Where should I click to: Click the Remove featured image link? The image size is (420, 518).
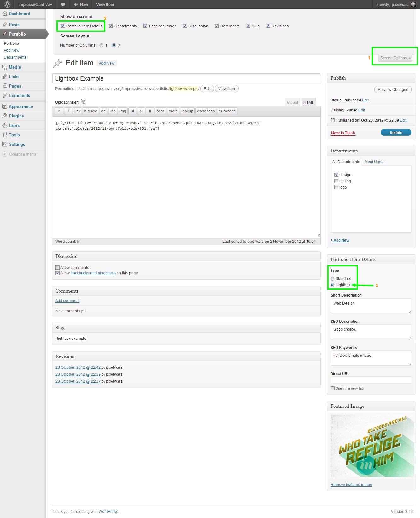pyautogui.click(x=351, y=485)
